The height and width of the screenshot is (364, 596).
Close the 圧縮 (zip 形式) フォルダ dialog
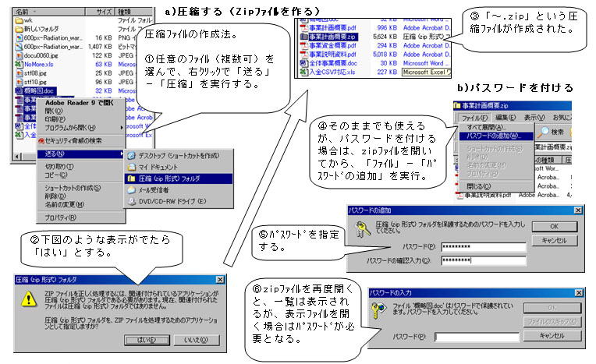(x=220, y=280)
